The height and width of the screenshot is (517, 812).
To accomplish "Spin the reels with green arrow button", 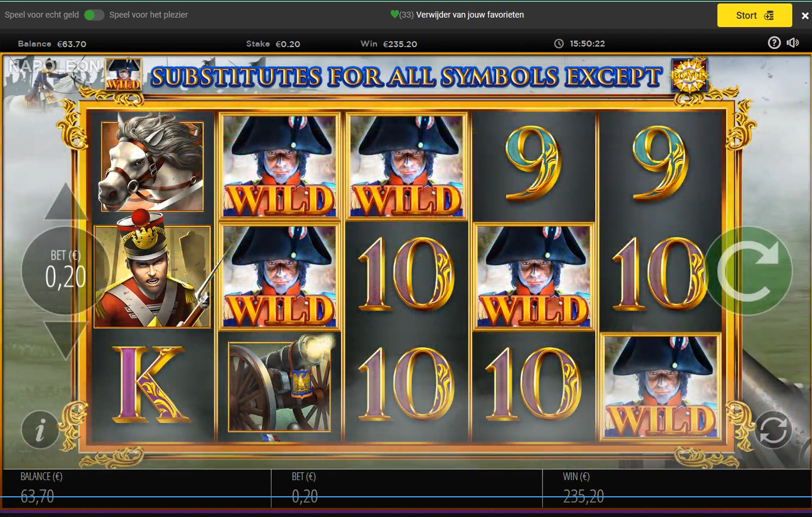I will tap(748, 270).
